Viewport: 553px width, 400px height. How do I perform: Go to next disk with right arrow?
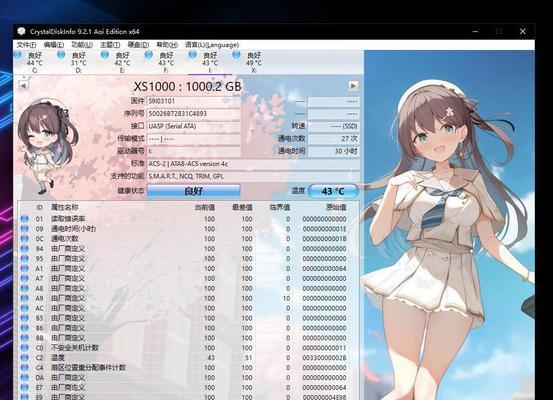pos(353,85)
